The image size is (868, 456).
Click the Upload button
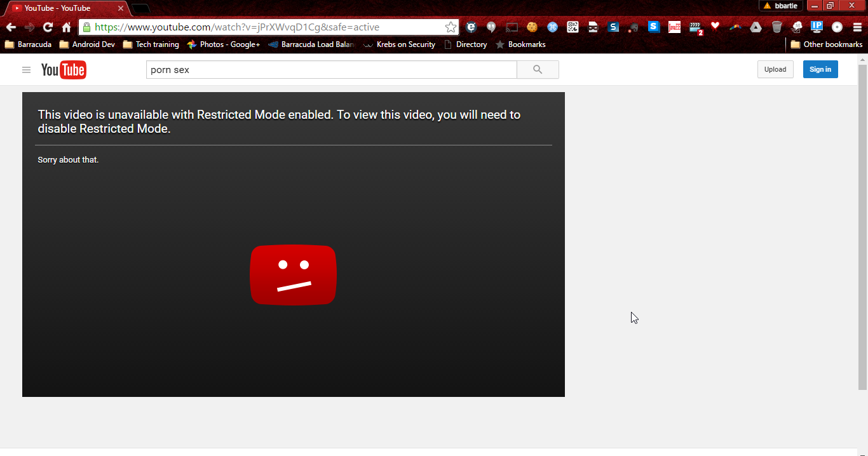[x=775, y=69]
